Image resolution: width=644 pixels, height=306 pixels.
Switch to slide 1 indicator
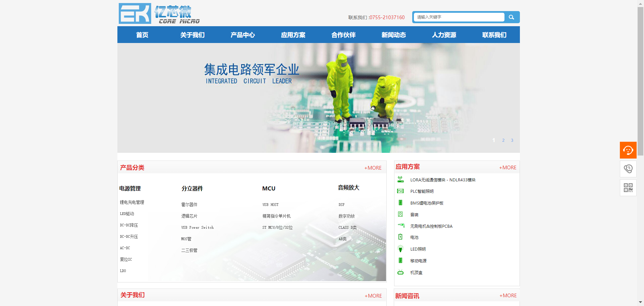pos(493,140)
